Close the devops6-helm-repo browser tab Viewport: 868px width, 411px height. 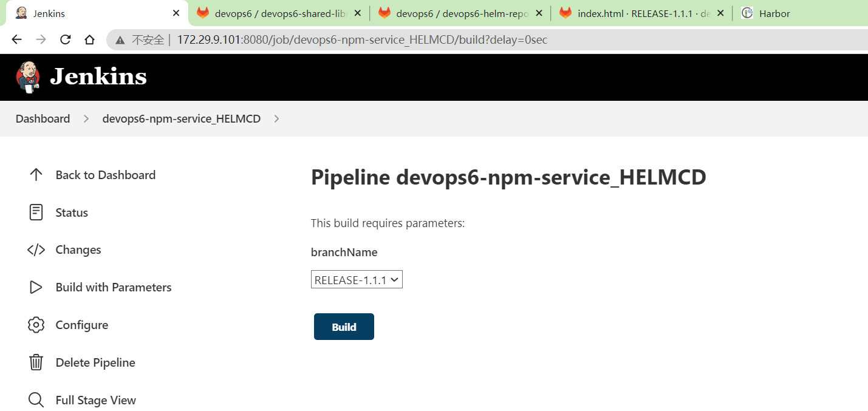click(539, 13)
